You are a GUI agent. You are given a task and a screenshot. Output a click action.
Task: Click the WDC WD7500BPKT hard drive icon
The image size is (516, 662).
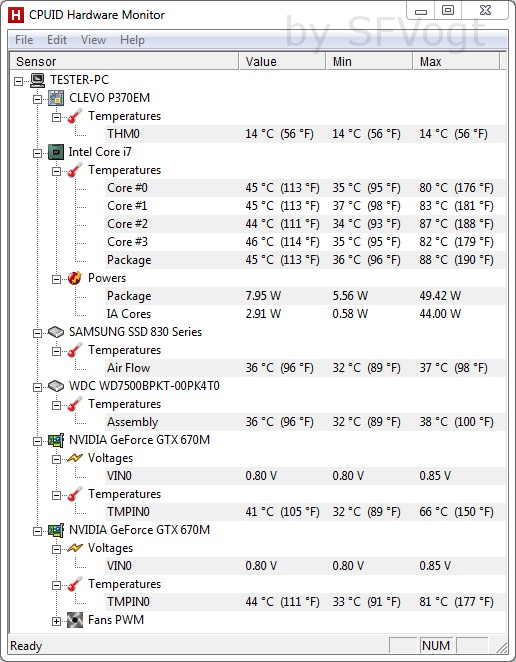[x=56, y=386]
